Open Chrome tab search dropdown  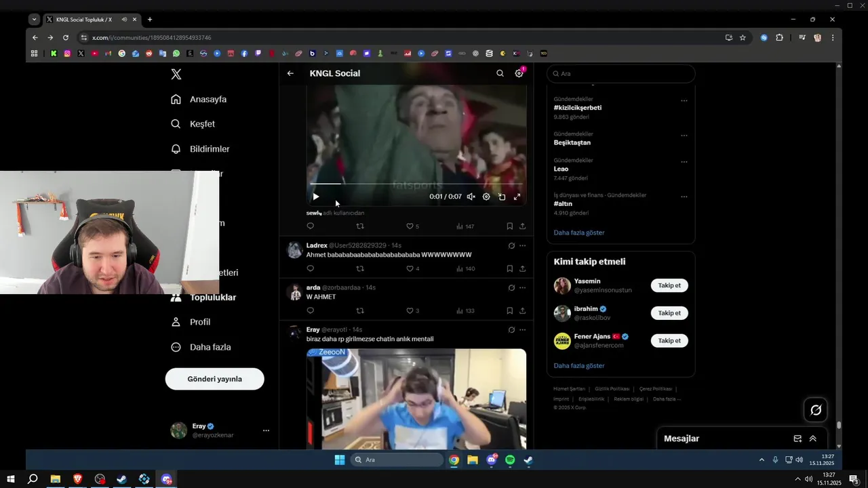(x=34, y=20)
